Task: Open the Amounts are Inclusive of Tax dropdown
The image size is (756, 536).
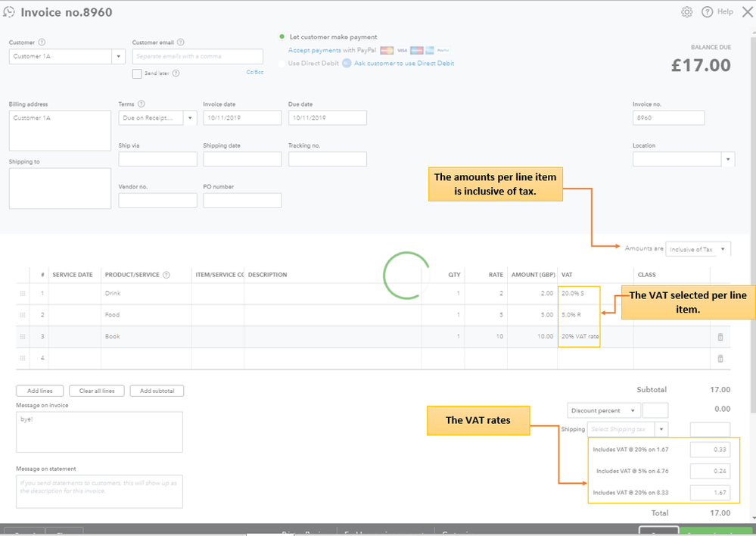Action: coord(724,249)
